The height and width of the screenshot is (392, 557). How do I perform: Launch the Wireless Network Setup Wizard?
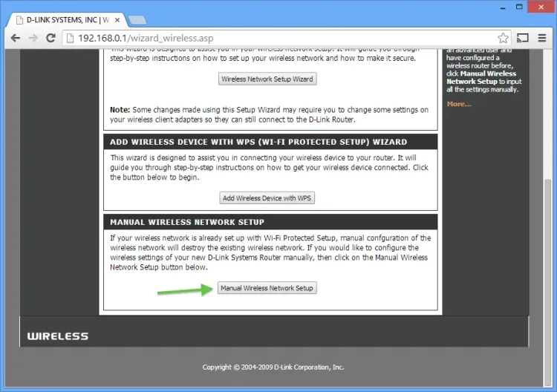pyautogui.click(x=267, y=79)
